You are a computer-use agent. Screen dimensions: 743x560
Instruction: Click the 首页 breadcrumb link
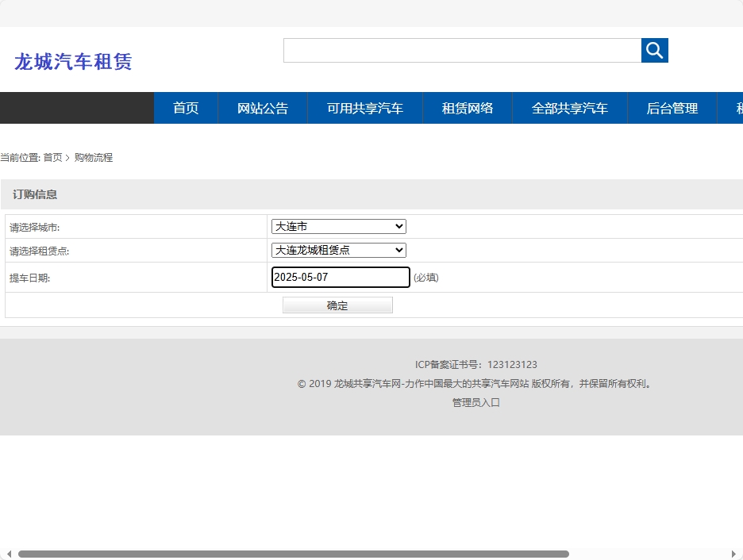(54, 158)
